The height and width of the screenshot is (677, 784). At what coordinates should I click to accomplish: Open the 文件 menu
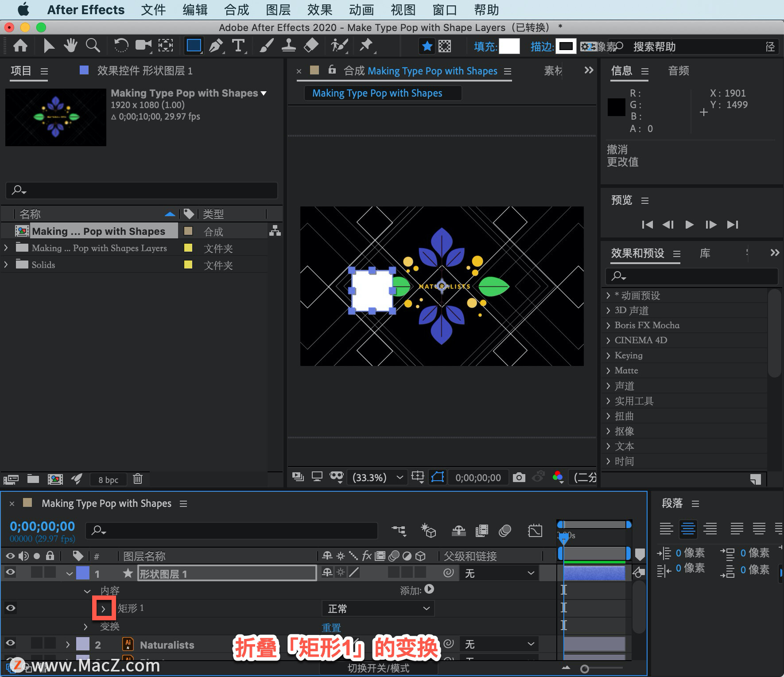(153, 10)
